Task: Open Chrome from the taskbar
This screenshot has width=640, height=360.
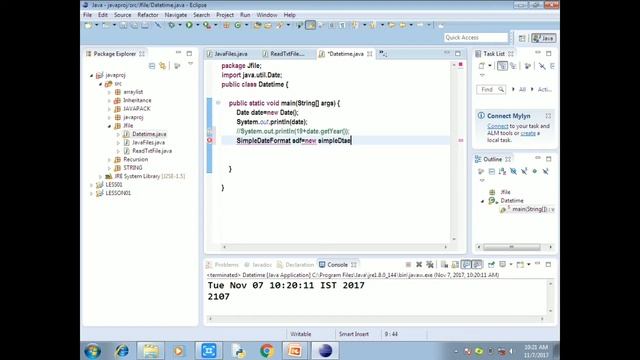Action: pos(267,351)
